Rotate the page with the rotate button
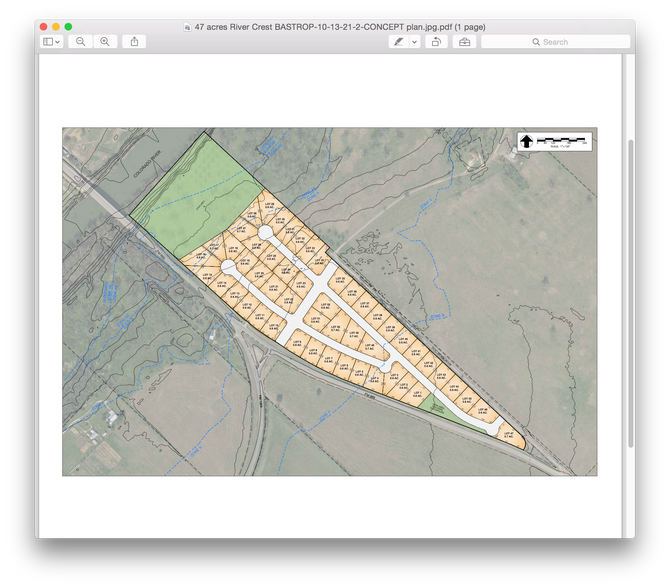Screen dimensions: 670x588 [437, 42]
